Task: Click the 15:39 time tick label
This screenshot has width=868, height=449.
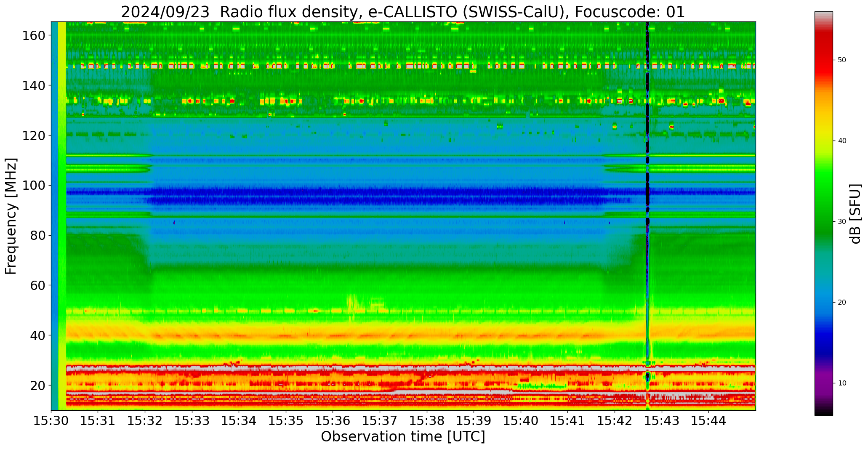Action: coord(474,420)
